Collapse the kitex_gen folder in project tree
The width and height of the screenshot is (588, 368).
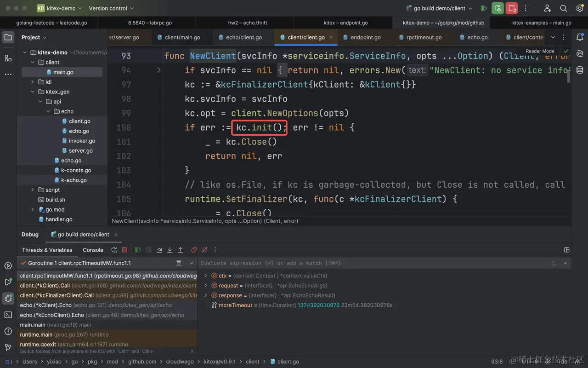[33, 92]
